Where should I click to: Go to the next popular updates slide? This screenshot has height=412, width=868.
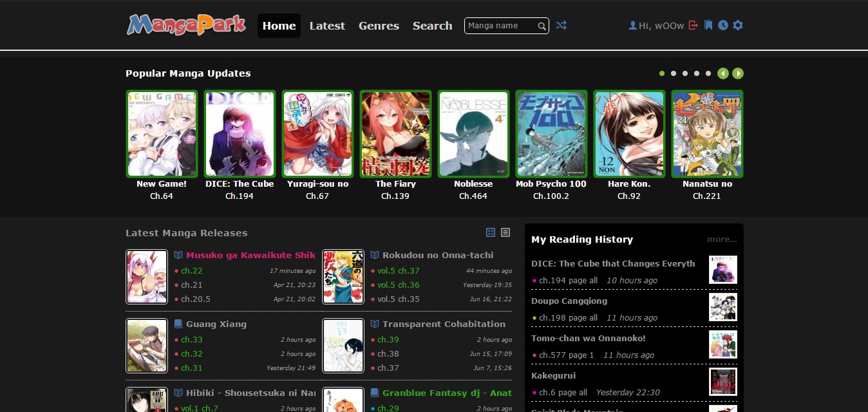(x=738, y=73)
